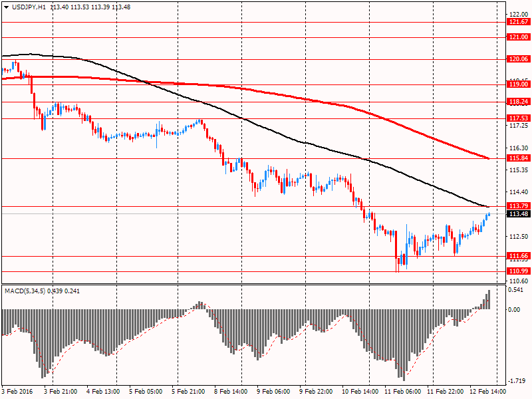Image resolution: width=532 pixels, height=399 pixels.
Task: Click the MACD scale value 0.541
Action: click(x=516, y=290)
